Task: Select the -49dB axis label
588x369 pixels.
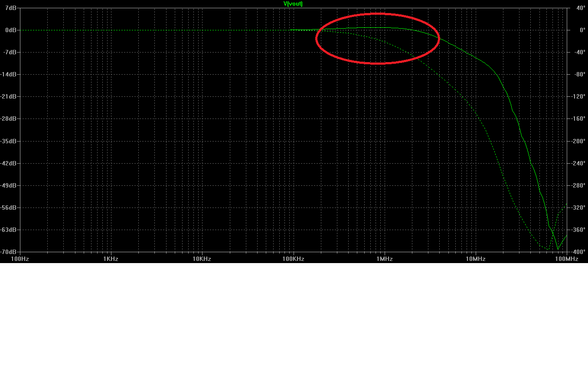Action: pos(9,185)
